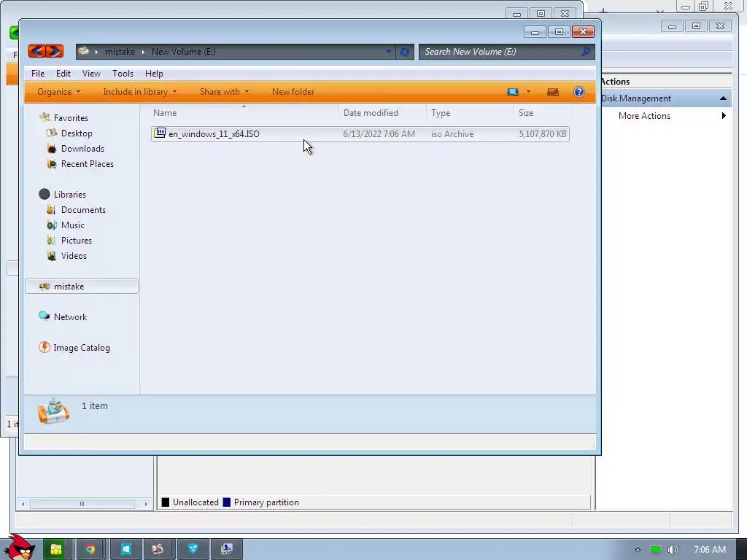Click the Back navigation arrow in Explorer
The width and height of the screenshot is (747, 560).
(36, 51)
